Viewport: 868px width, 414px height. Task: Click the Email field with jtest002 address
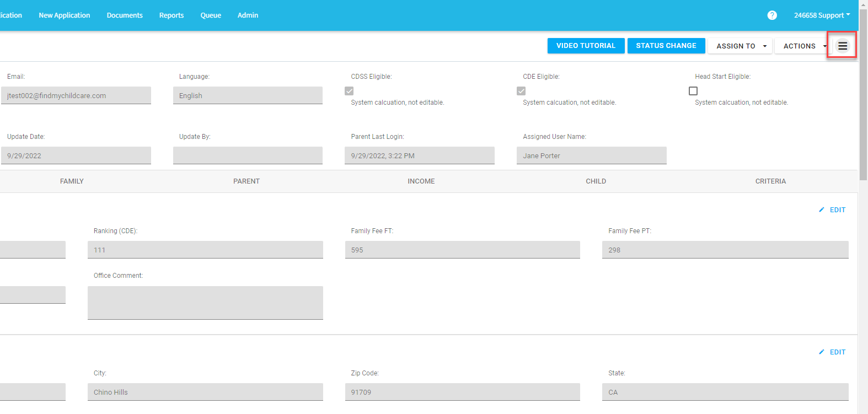76,95
